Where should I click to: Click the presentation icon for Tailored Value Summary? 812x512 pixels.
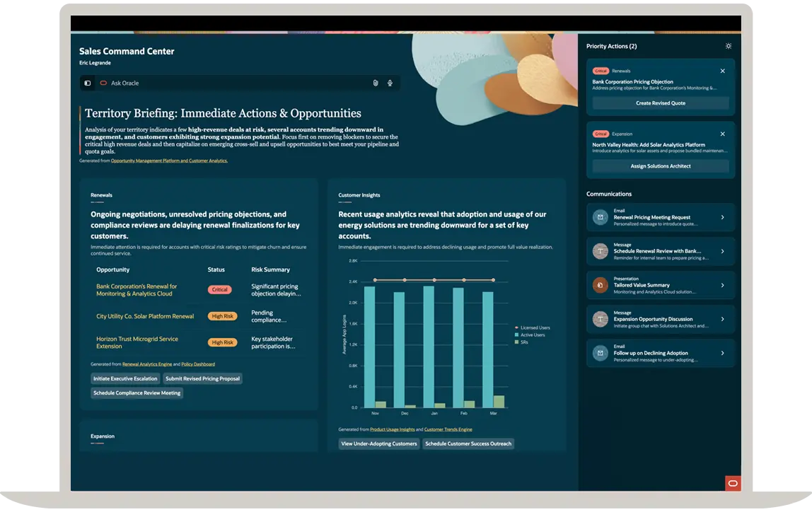pyautogui.click(x=601, y=285)
